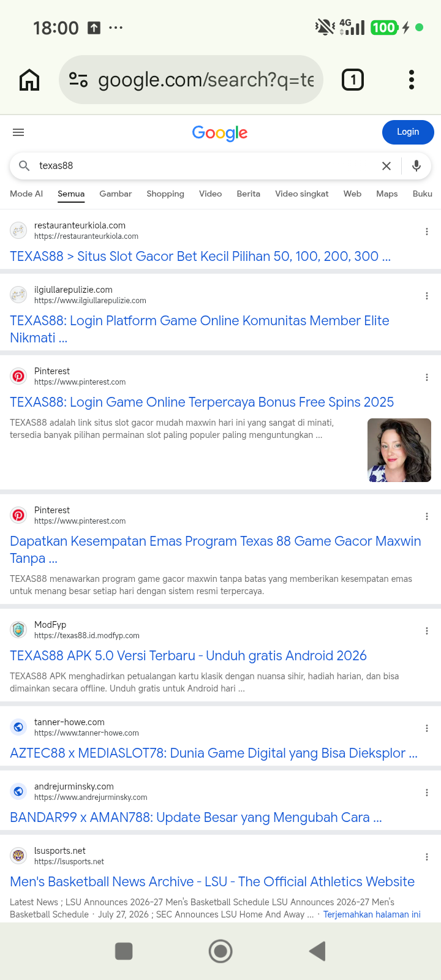The height and width of the screenshot is (980, 441).
Task: Open TEXAS88 Login Game Online Terpercaya link
Action: coord(202,402)
